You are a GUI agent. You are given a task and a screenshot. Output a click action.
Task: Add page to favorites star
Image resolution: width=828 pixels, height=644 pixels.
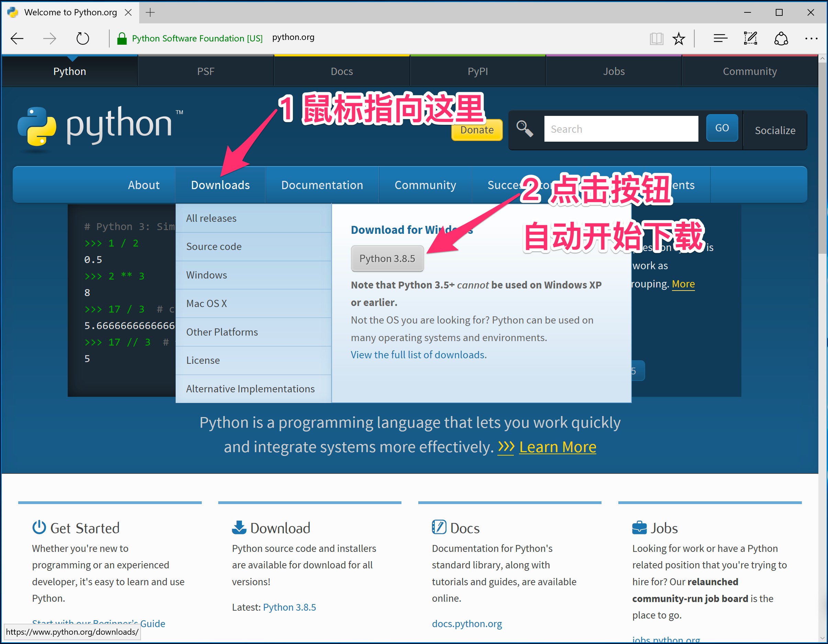click(x=678, y=38)
